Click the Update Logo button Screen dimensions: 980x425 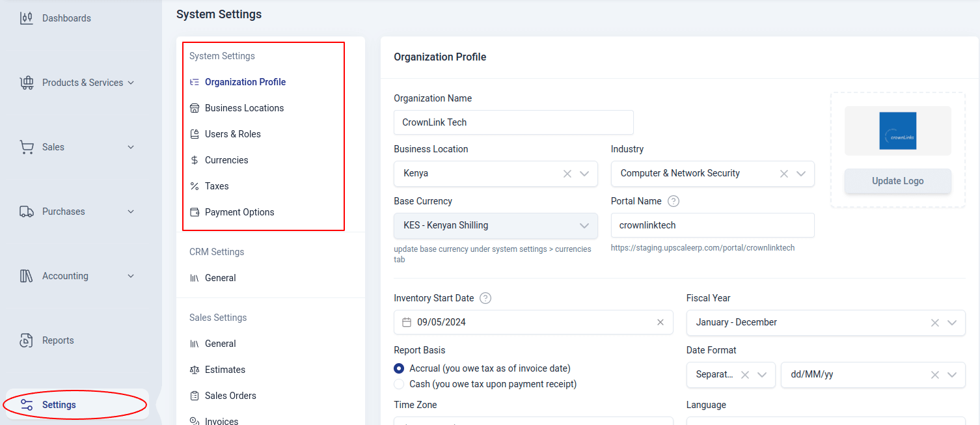[897, 180]
